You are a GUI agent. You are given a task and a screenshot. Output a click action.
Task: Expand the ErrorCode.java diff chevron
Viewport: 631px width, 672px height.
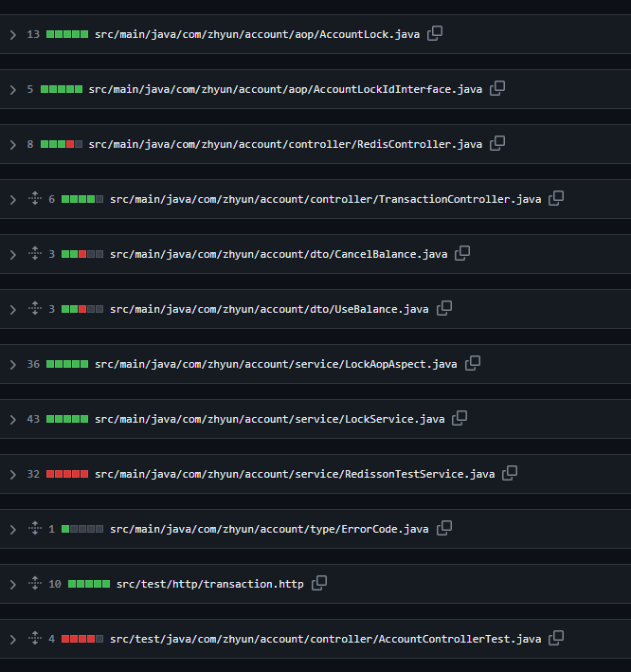(x=13, y=529)
